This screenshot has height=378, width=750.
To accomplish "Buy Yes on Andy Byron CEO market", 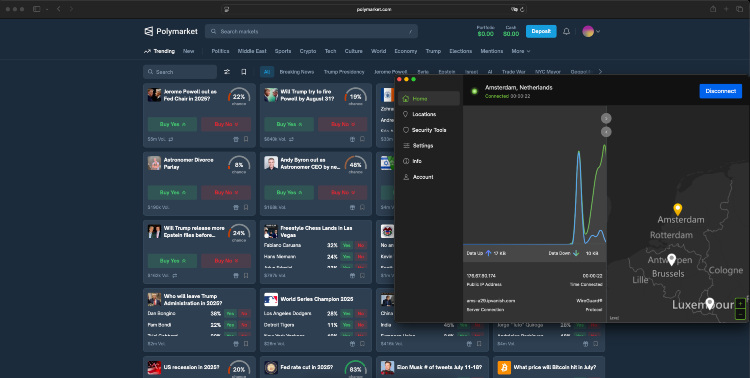I will pyautogui.click(x=289, y=192).
